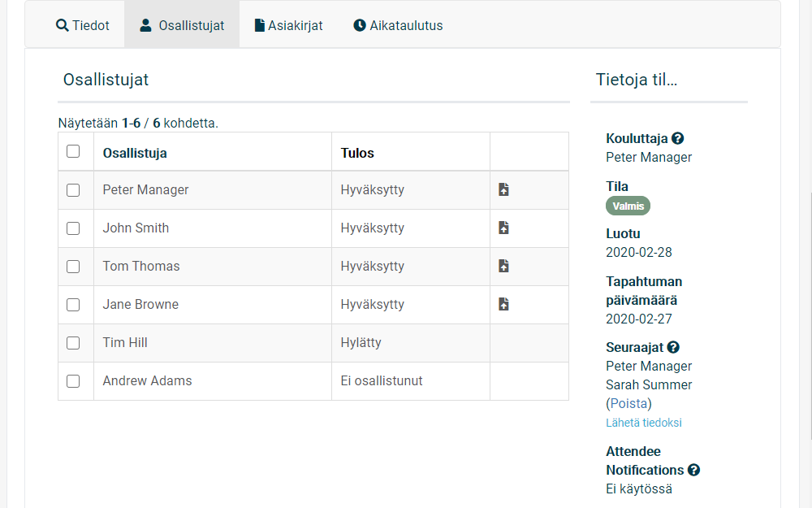This screenshot has width=812, height=508.
Task: Click the Luotu date 2020-02-28
Action: click(x=639, y=253)
